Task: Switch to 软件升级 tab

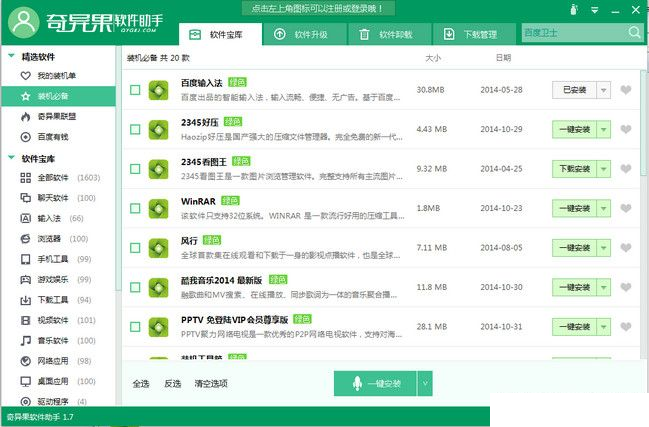Action: point(304,34)
